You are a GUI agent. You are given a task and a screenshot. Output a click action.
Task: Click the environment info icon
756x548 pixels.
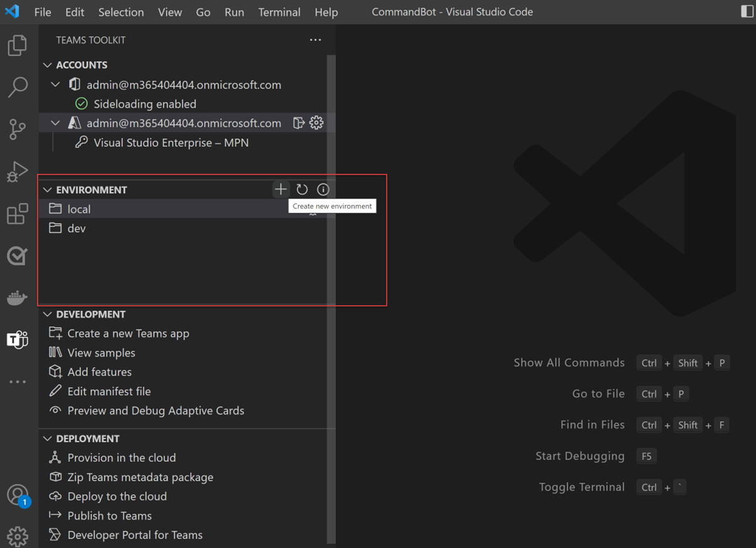point(323,189)
